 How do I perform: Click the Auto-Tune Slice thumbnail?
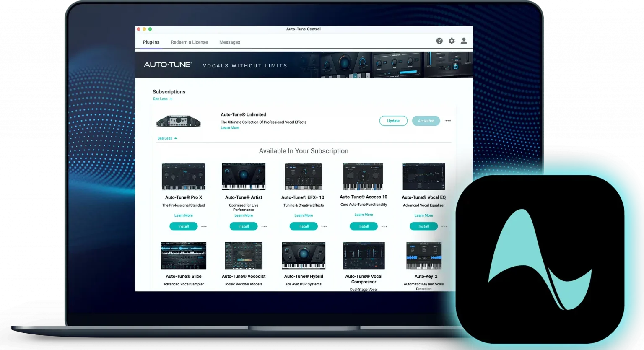click(x=184, y=255)
